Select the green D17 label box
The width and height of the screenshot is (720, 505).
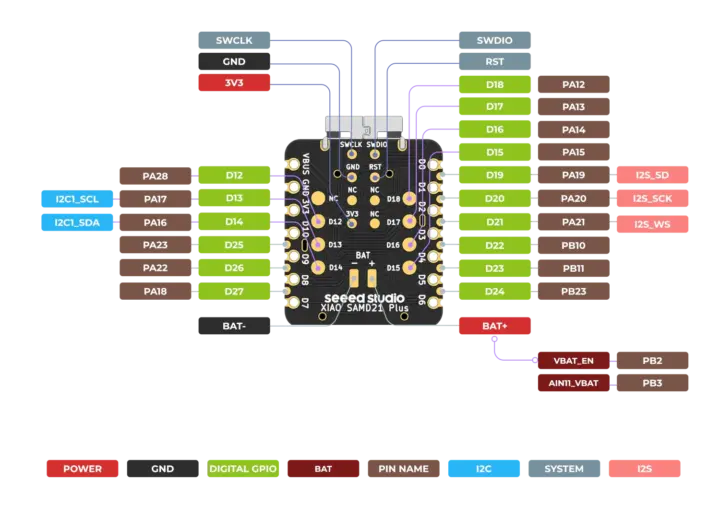[495, 107]
